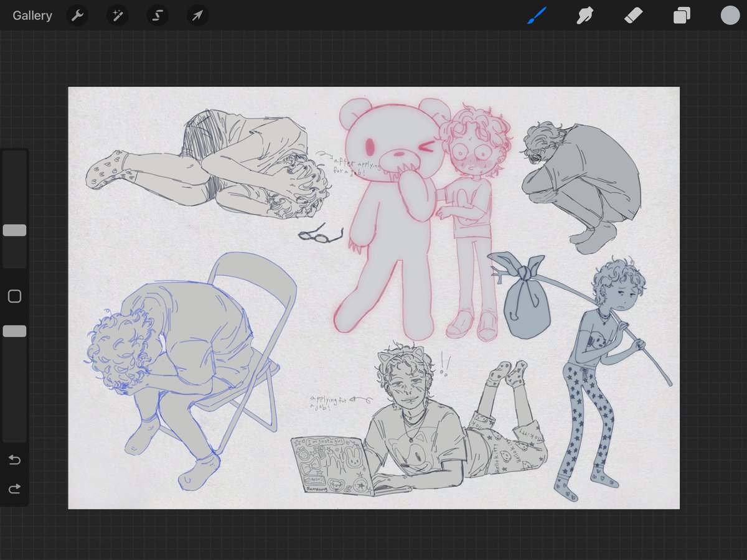Click the brush opacity slider handle

click(x=14, y=331)
